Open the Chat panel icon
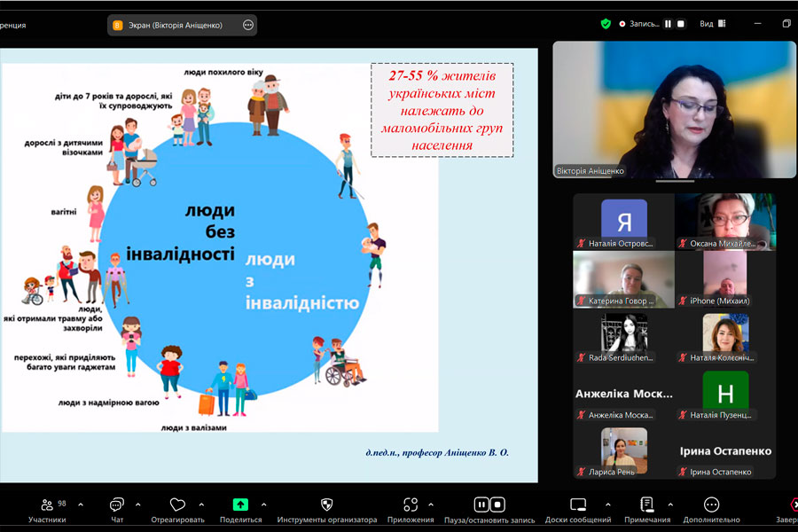The height and width of the screenshot is (532, 798). click(116, 505)
